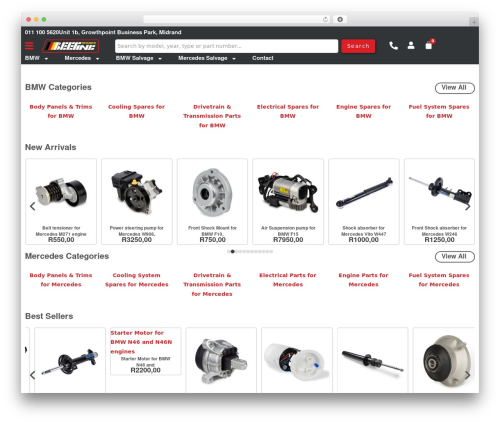Viewport: 500px width, 423px height.
Task: Go to next Best Sellers slide
Action: (x=468, y=375)
